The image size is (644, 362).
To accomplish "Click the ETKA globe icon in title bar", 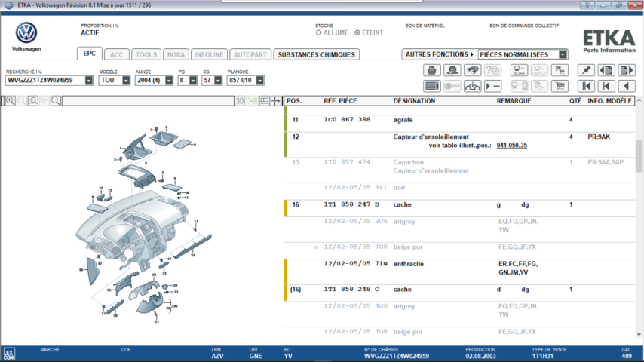I will [x=8, y=5].
